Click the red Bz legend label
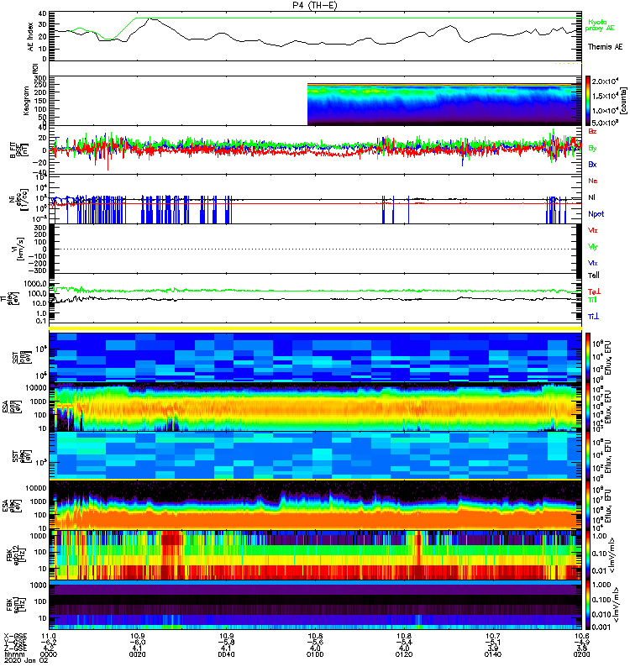This screenshot has height=672, width=630. point(592,131)
